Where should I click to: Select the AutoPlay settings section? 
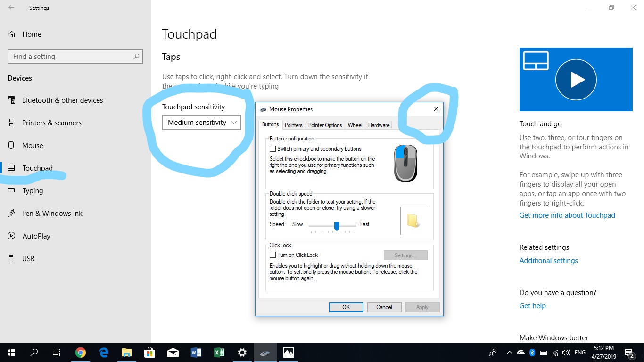[36, 236]
